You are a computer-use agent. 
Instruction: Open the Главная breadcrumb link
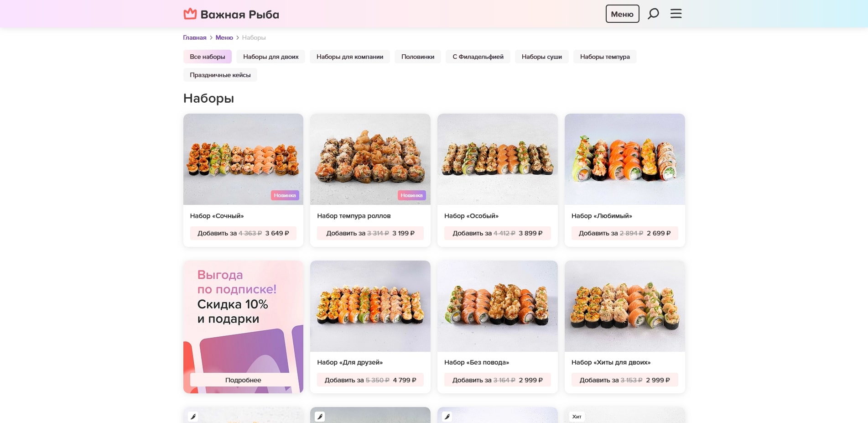[x=194, y=37]
